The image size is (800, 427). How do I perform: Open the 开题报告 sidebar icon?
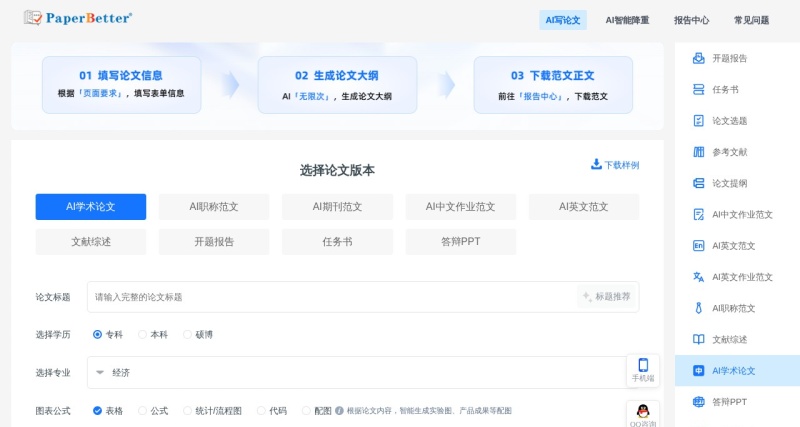698,58
